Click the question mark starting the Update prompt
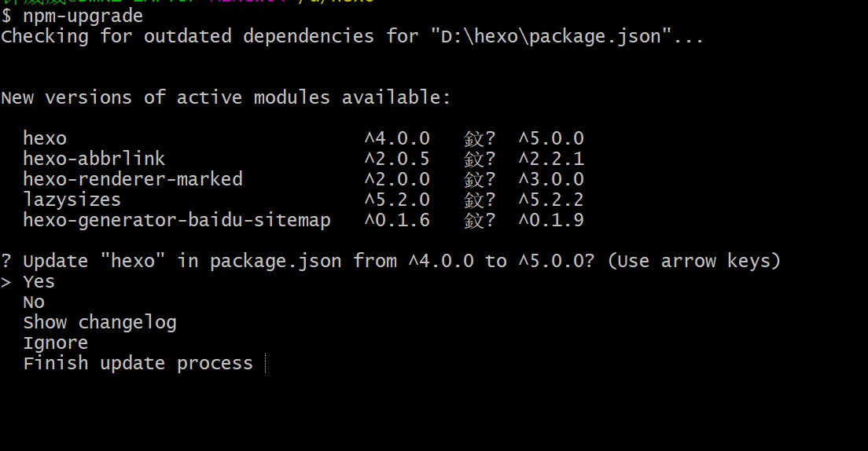Screen dimensions: 868x451 point(6,261)
